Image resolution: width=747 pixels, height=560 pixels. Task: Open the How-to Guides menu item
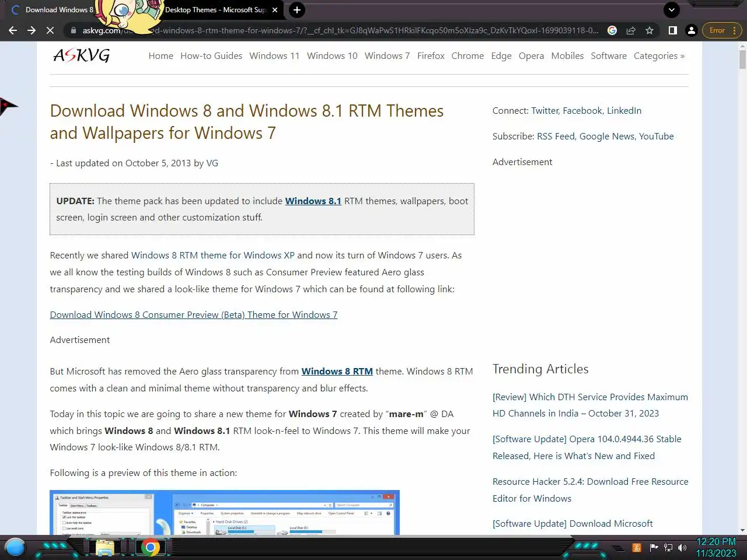[211, 56]
